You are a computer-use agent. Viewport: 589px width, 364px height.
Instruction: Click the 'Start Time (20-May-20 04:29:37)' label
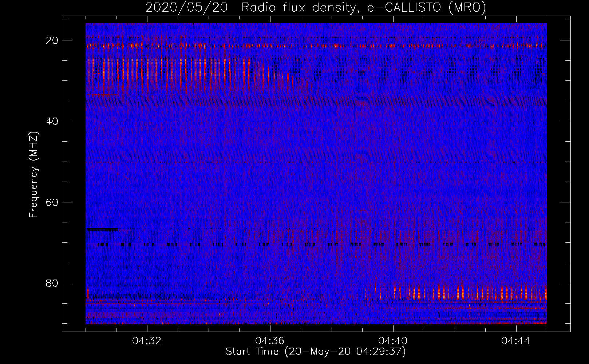[x=316, y=352]
